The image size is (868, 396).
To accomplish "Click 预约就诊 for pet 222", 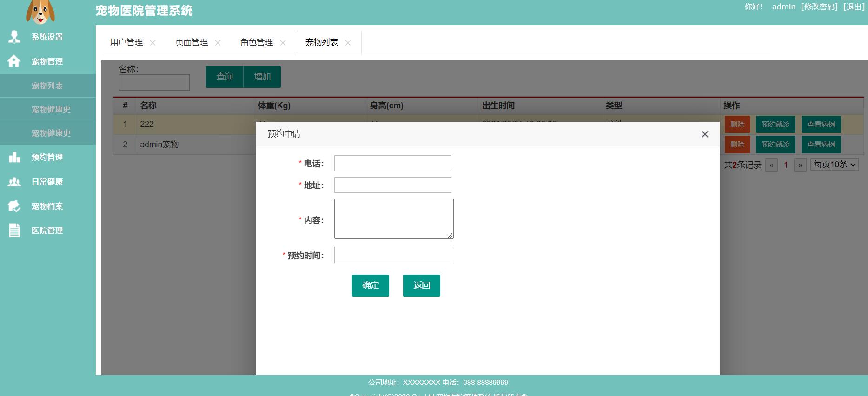I will point(775,125).
